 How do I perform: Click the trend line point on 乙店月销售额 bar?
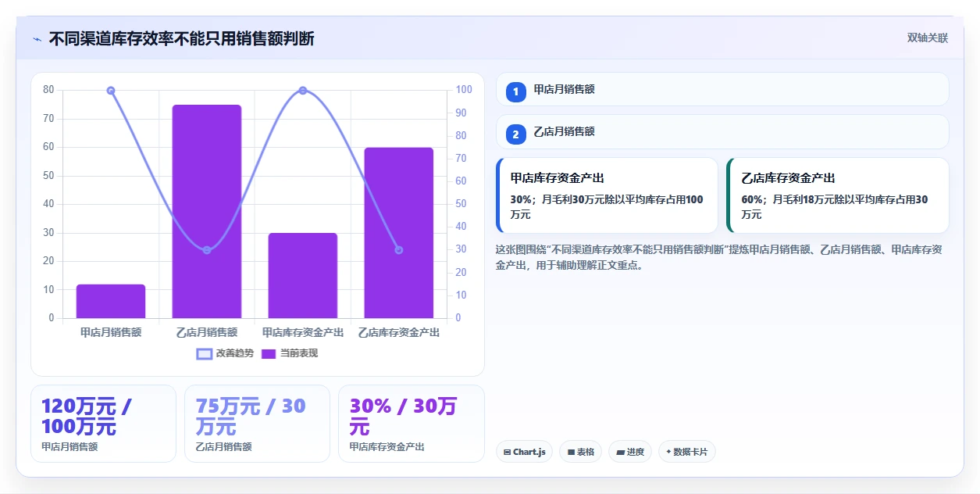click(207, 250)
